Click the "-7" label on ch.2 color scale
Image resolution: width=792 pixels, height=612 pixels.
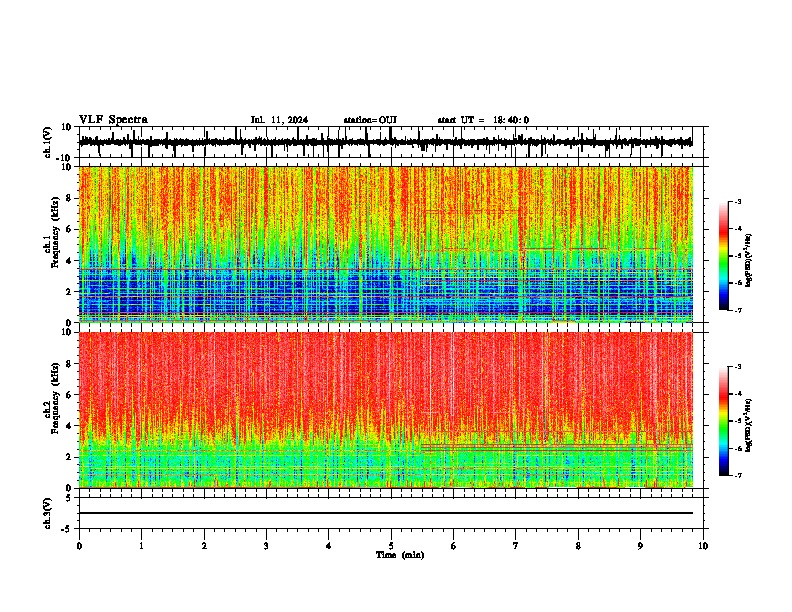click(737, 475)
